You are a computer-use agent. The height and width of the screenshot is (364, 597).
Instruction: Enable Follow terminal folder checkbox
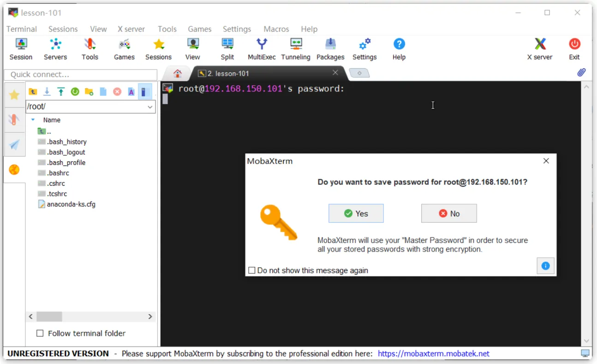click(40, 333)
